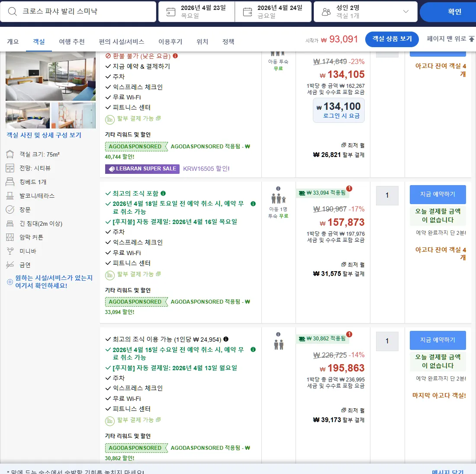Book the ₩157,873 offer with 지금 예약하기

click(438, 194)
